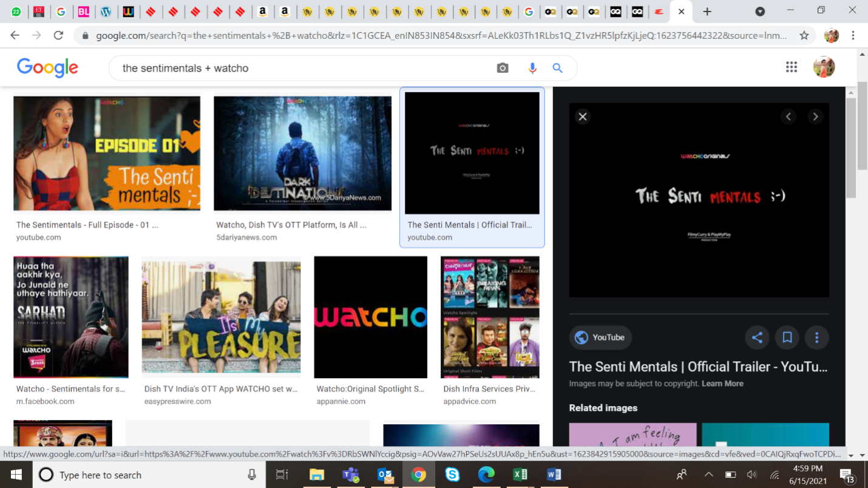
Task: Open tab search dropdown arrow
Action: pos(760,12)
